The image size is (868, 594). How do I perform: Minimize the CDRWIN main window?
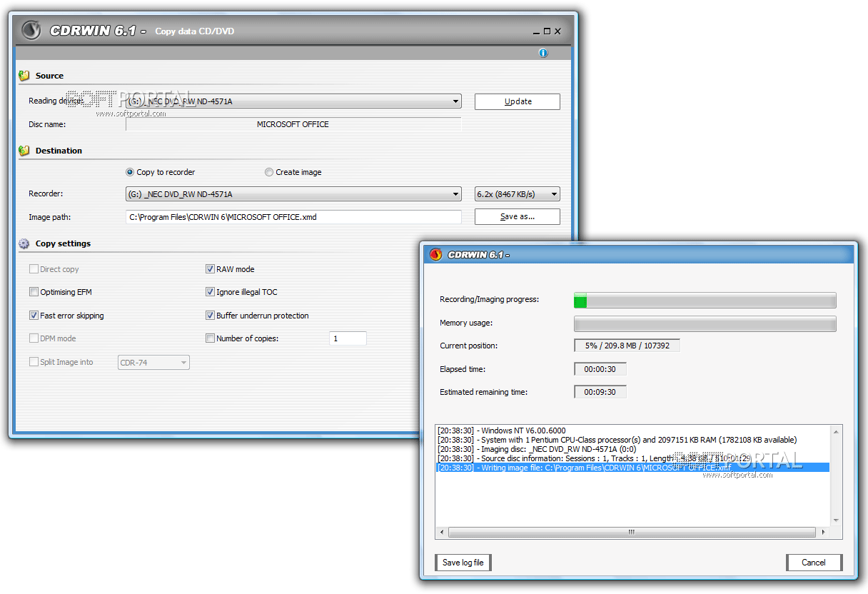pyautogui.click(x=536, y=31)
